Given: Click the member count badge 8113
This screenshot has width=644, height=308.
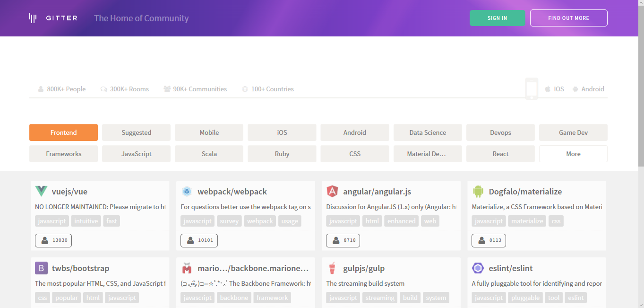Looking at the screenshot, I should [x=489, y=240].
